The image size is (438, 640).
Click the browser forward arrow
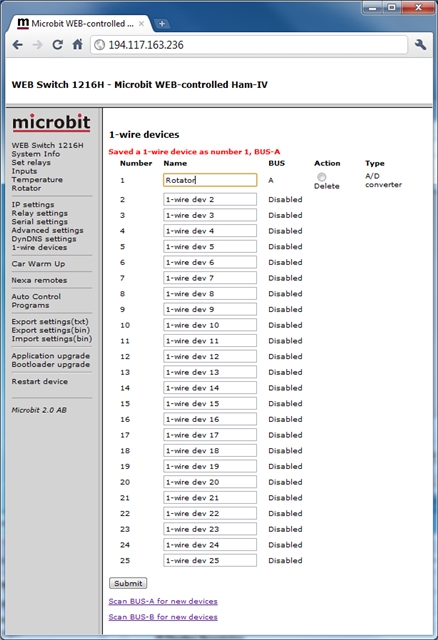(38, 44)
